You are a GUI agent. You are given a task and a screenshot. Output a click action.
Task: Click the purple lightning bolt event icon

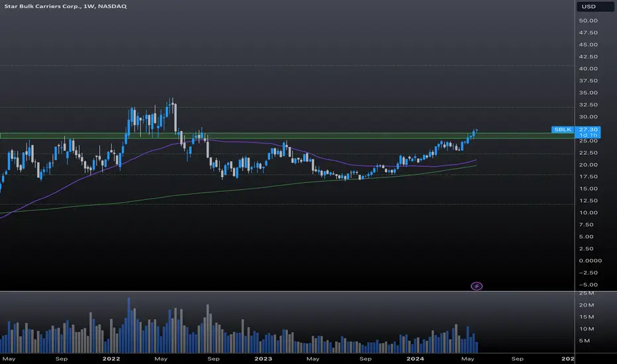[x=477, y=286]
